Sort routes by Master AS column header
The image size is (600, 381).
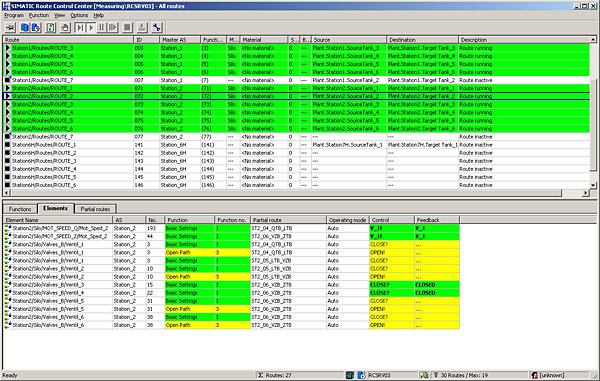pos(179,39)
